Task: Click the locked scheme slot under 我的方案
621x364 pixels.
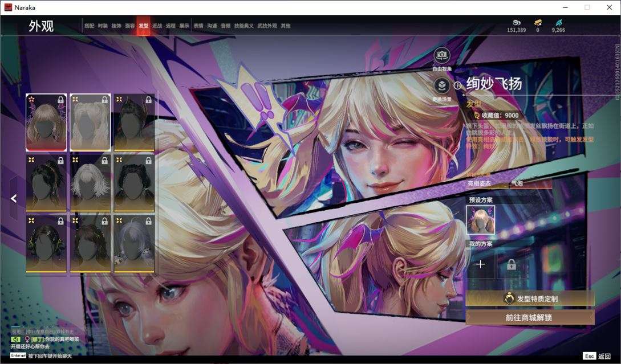Action: [512, 264]
